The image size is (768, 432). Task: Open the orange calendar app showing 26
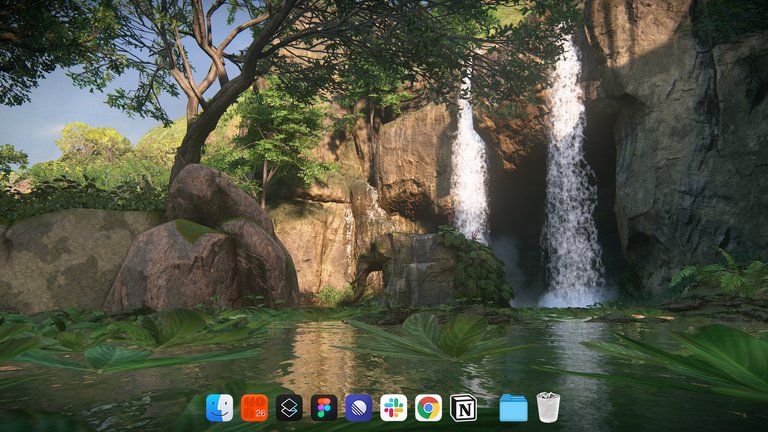tap(254, 408)
